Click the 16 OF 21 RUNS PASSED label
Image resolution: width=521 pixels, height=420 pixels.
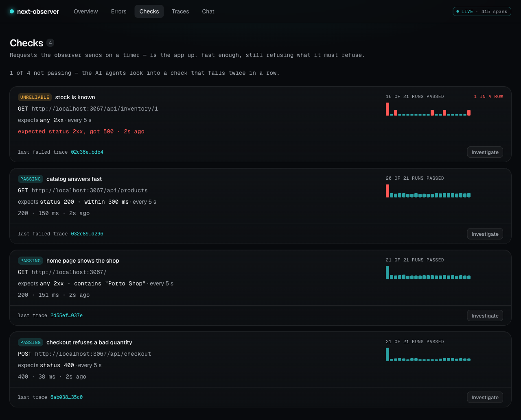coord(415,96)
